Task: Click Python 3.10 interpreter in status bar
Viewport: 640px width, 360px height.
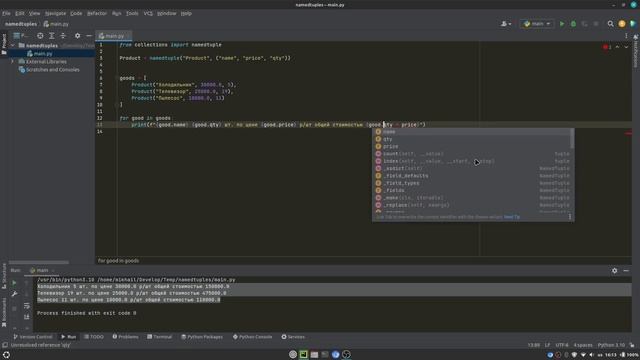Action: (x=611, y=345)
